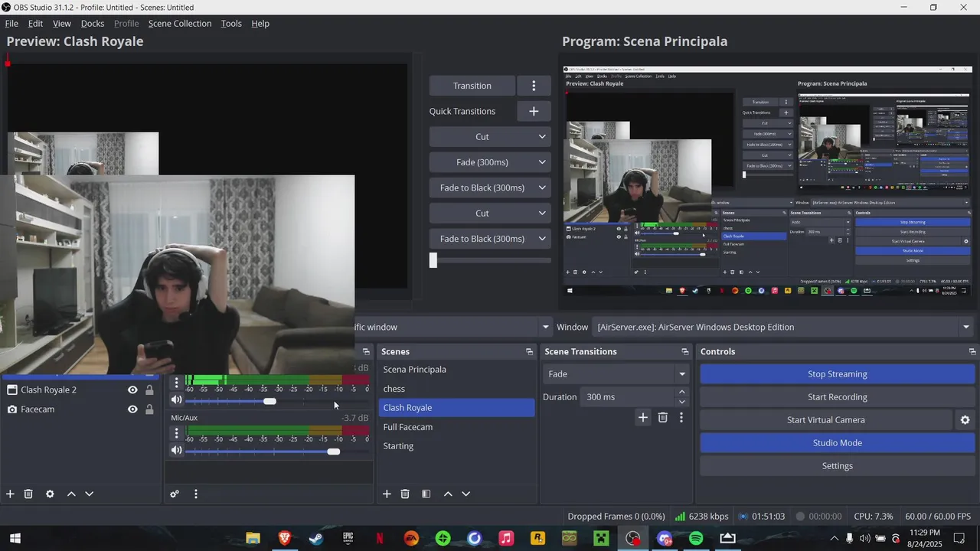Viewport: 980px width, 551px height.
Task: Open the Tools menu
Action: click(231, 24)
